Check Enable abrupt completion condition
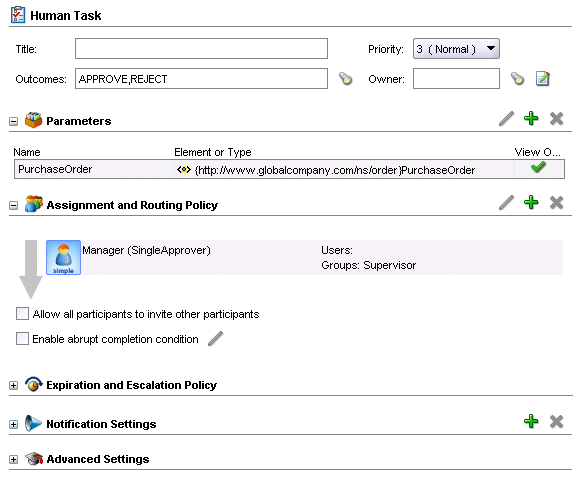Viewport: 577px width, 502px height. pyautogui.click(x=22, y=339)
